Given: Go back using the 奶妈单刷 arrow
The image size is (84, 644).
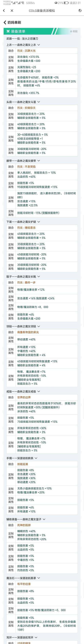Looking at the screenshot, I should pyautogui.click(x=5, y=22).
